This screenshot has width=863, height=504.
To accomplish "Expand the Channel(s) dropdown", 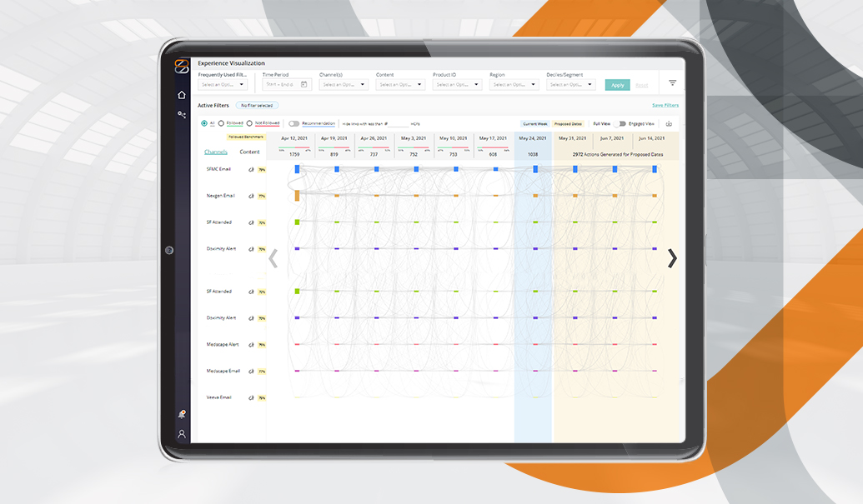I will [x=344, y=84].
